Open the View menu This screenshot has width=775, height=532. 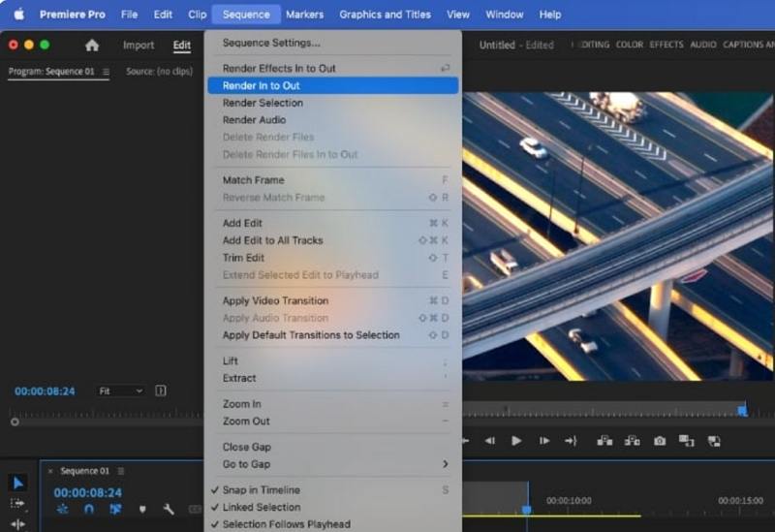pos(457,15)
